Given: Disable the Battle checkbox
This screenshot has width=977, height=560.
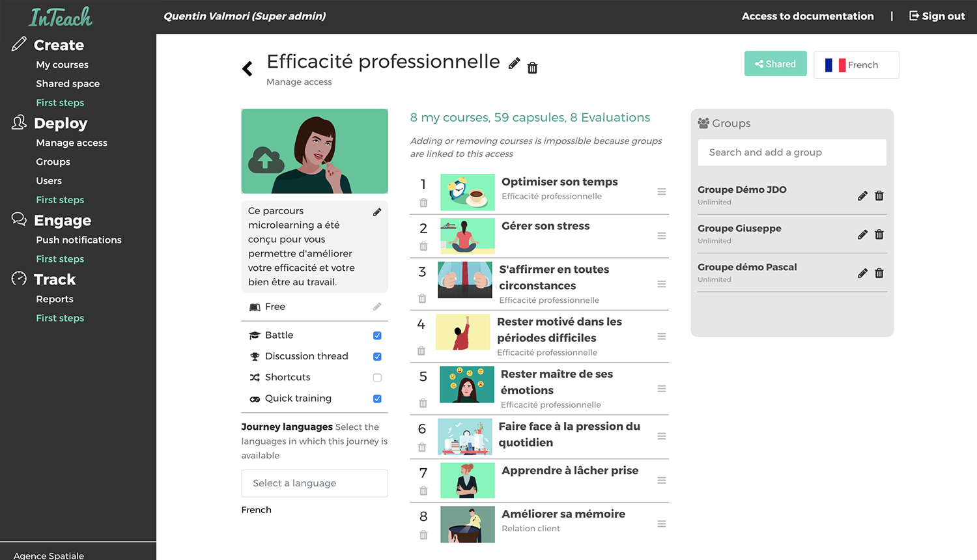Looking at the screenshot, I should 377,335.
